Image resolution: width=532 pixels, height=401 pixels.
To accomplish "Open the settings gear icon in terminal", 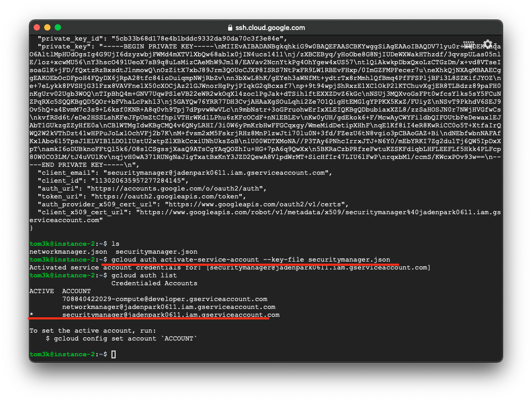I will pos(488,45).
